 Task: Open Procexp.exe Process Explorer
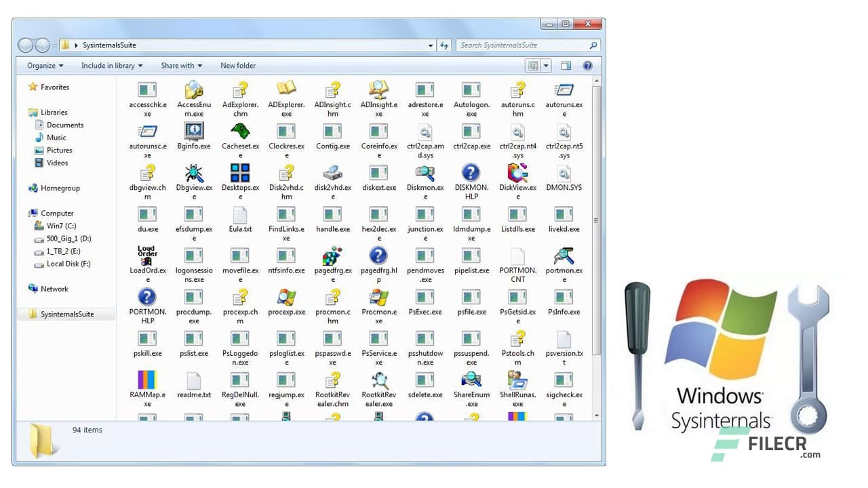(x=286, y=299)
